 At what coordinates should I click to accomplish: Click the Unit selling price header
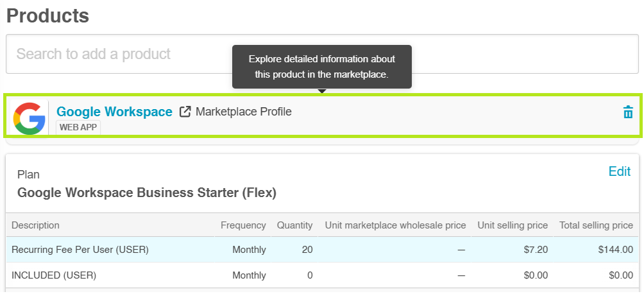513,225
